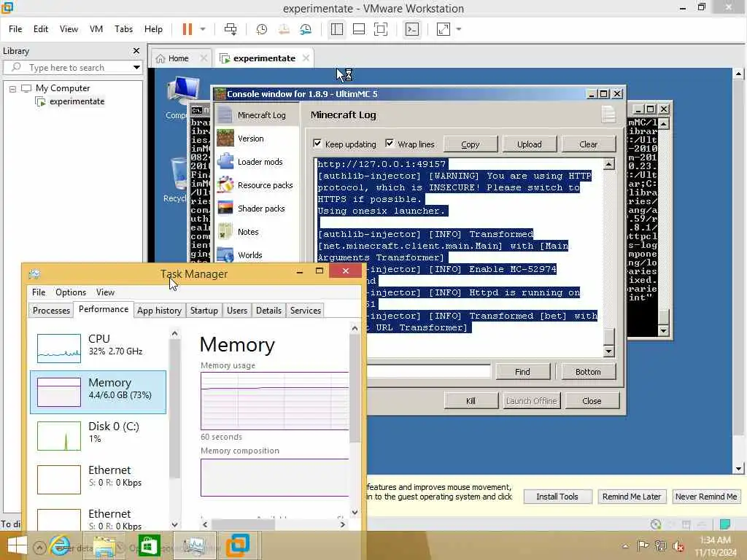747x560 pixels.
Task: Open the VM menu
Action: (96, 29)
